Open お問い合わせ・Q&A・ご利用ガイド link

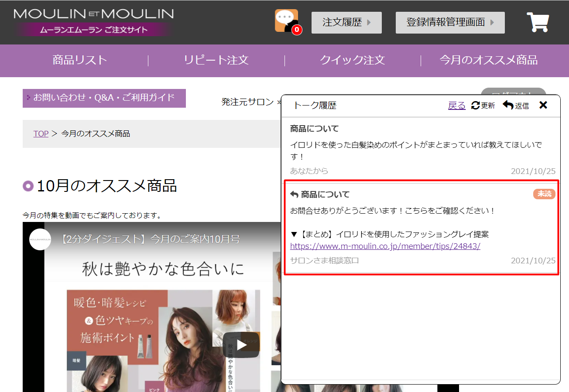click(x=104, y=98)
